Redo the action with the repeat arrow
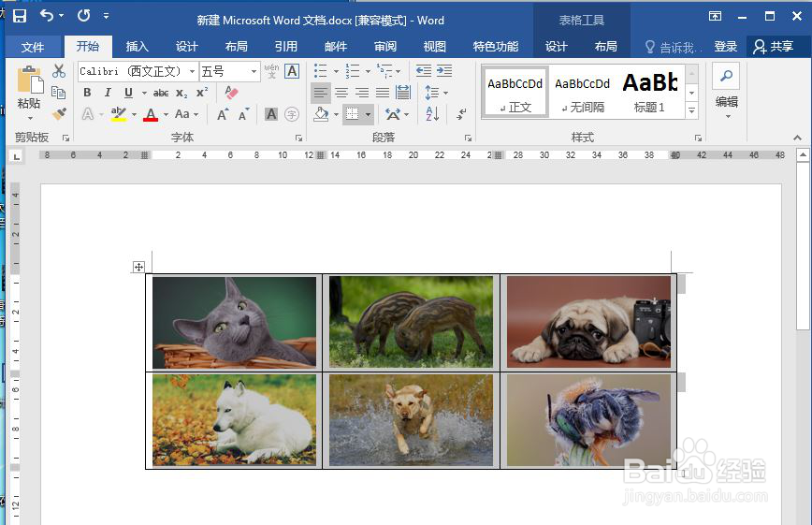This screenshot has width=812, height=525. pos(83,16)
